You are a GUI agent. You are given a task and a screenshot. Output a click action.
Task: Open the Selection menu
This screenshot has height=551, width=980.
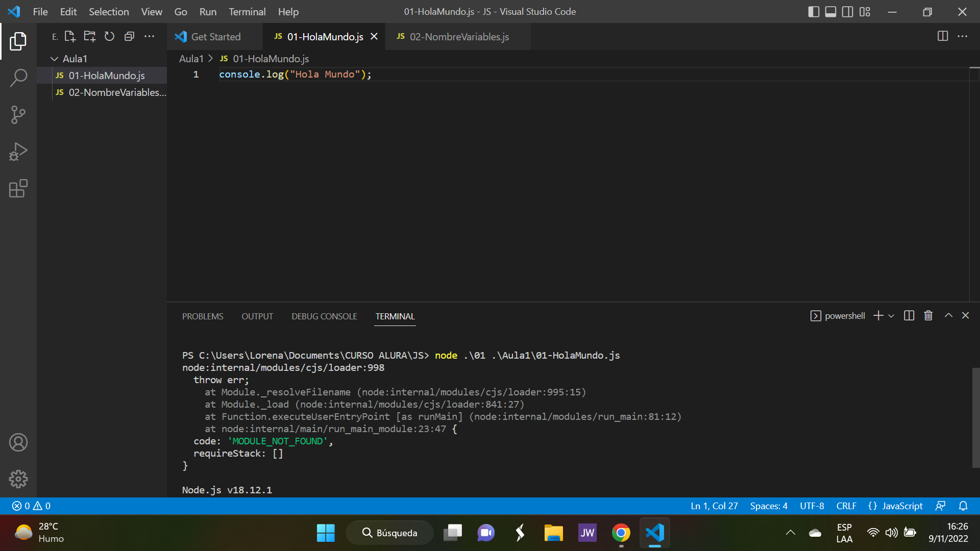[109, 12]
